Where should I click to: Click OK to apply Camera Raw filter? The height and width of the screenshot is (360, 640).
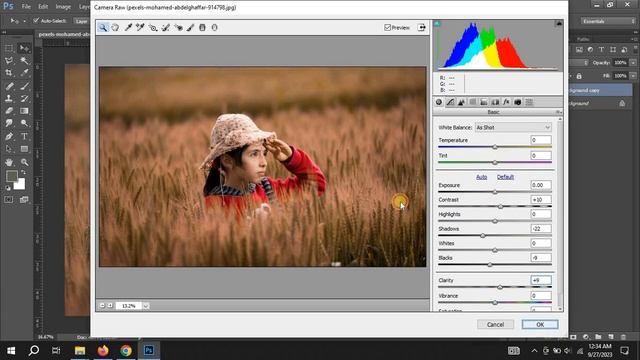[540, 324]
